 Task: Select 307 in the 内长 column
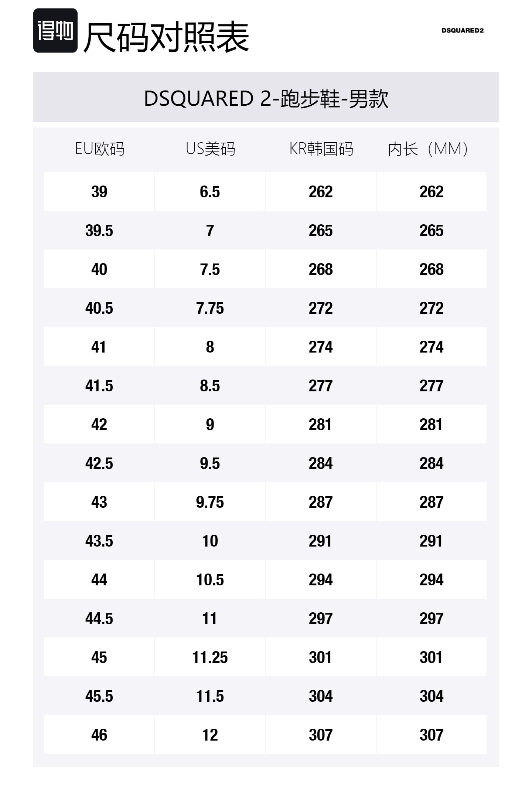(431, 735)
